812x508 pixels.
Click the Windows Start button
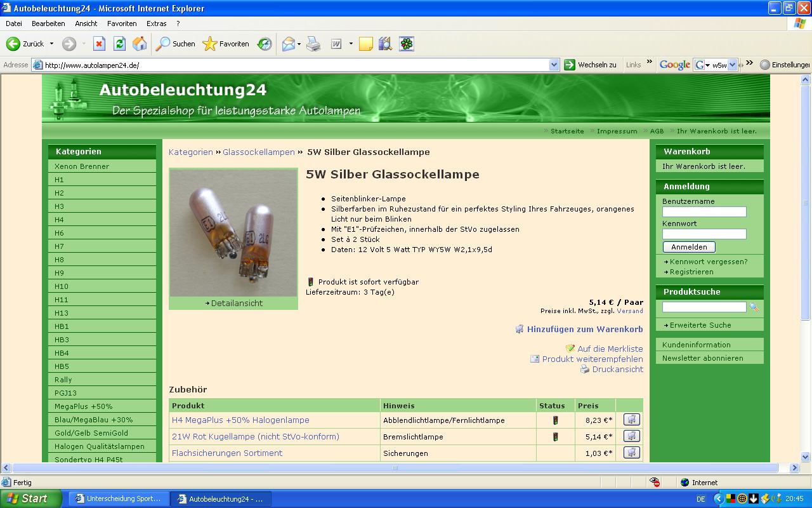click(30, 498)
